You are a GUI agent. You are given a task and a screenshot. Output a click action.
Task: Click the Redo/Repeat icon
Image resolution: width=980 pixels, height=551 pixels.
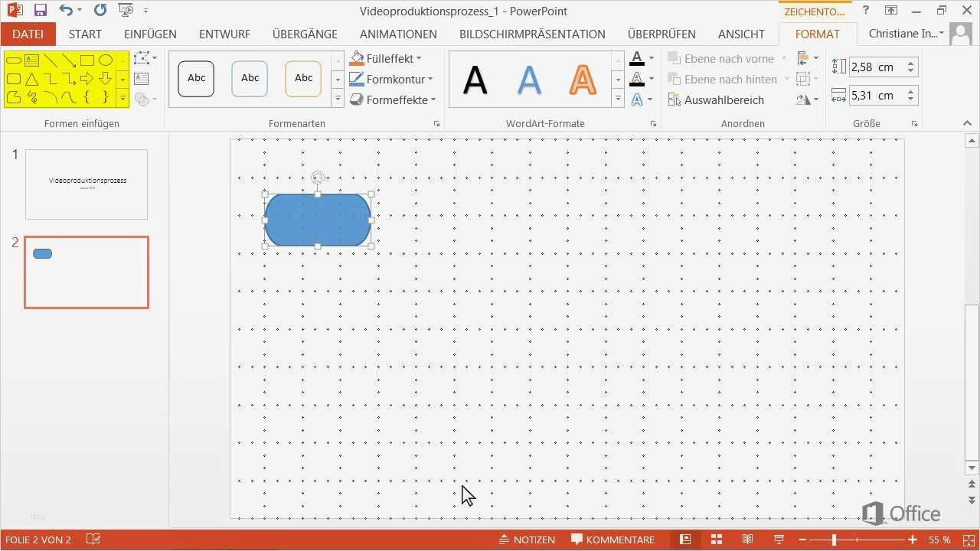[100, 11]
